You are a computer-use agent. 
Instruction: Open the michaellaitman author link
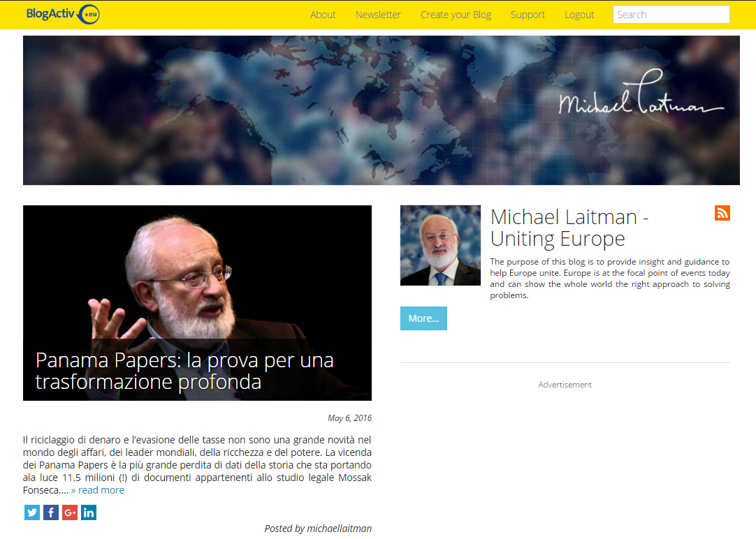(x=339, y=529)
